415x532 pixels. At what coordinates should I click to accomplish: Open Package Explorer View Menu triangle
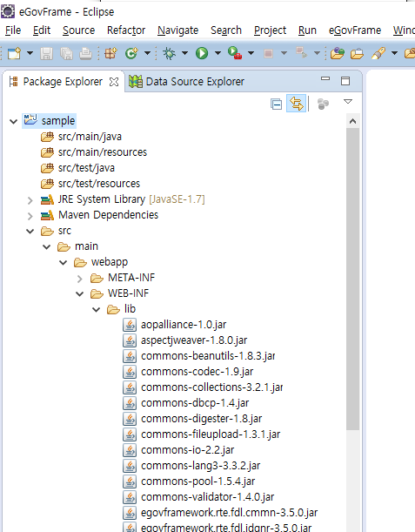pos(348,102)
